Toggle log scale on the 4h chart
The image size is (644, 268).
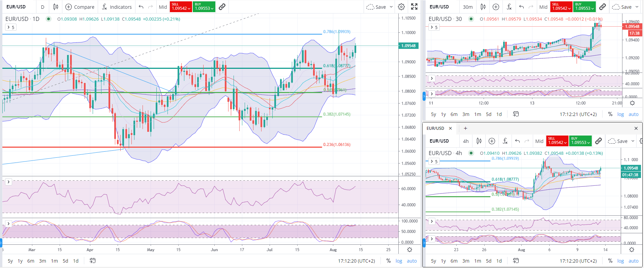coord(620,261)
